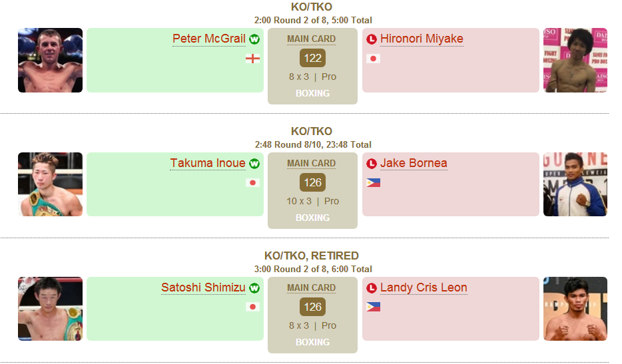Image resolution: width=622 pixels, height=364 pixels.
Task: Click Takuma Inoue's fighter photo thumbnail
Action: pyautogui.click(x=51, y=184)
